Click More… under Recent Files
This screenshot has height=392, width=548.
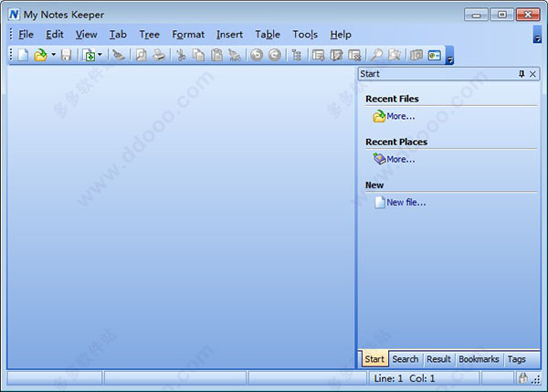coord(401,116)
